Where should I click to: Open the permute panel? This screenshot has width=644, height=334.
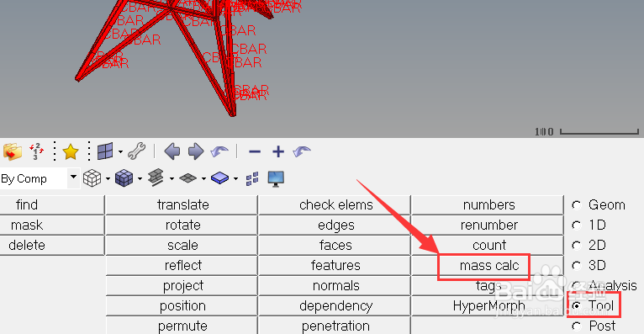tap(182, 326)
